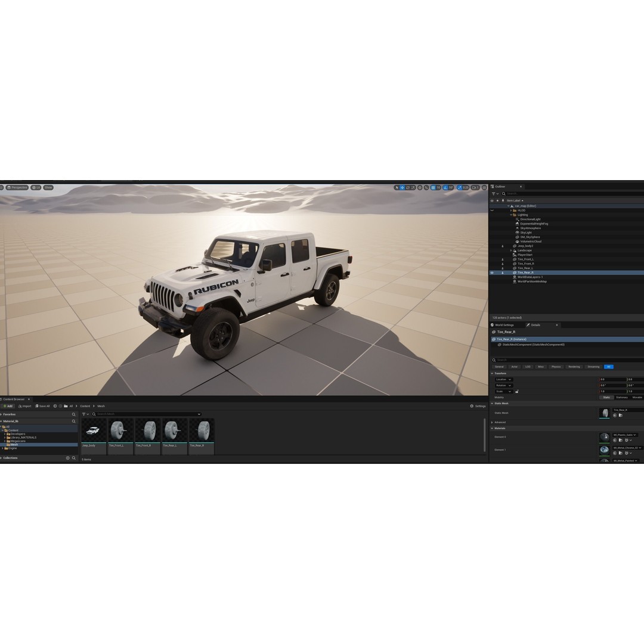
Task: Click Save All in Content Browser
Action: coord(42,406)
